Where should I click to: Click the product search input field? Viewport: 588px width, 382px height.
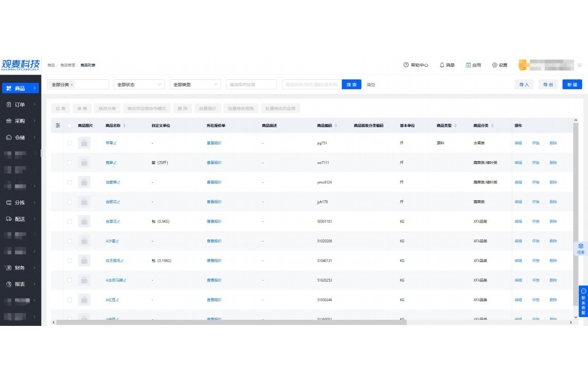pos(311,84)
